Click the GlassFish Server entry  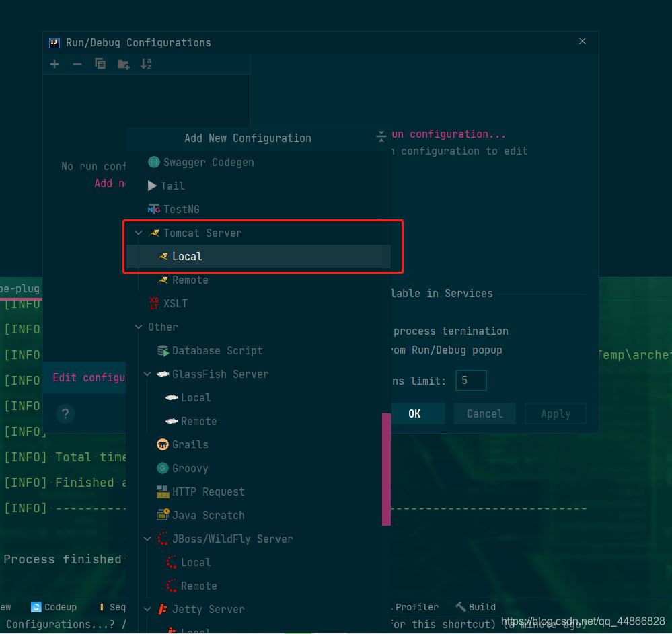point(258,374)
